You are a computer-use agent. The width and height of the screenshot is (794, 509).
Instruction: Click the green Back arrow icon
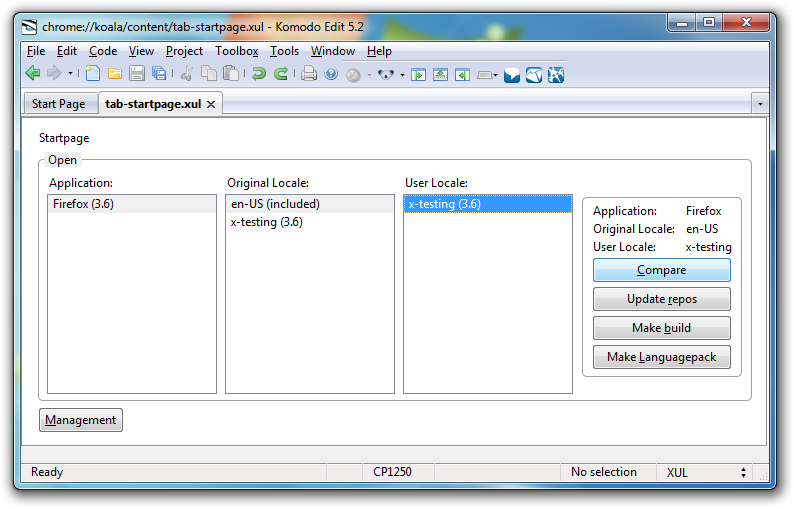coord(33,73)
